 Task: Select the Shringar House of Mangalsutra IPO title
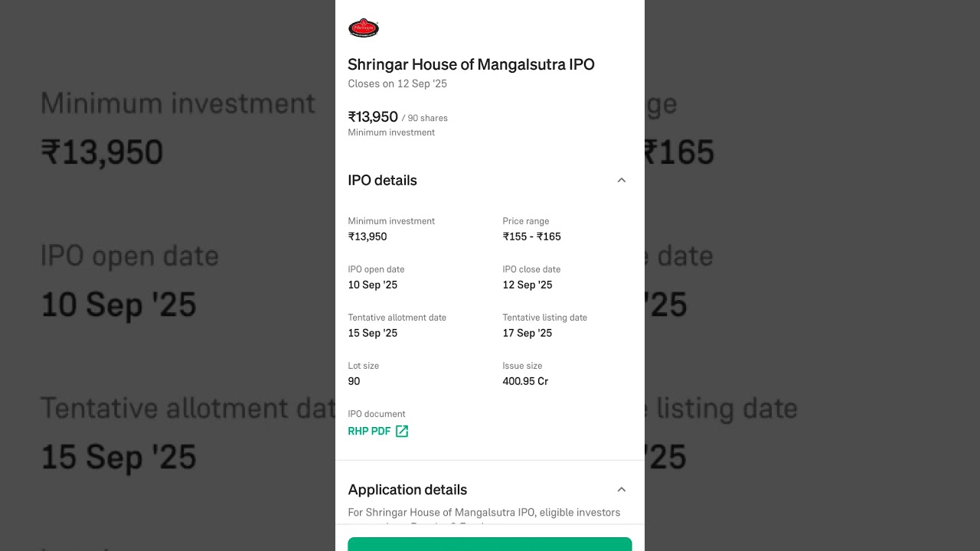[471, 64]
